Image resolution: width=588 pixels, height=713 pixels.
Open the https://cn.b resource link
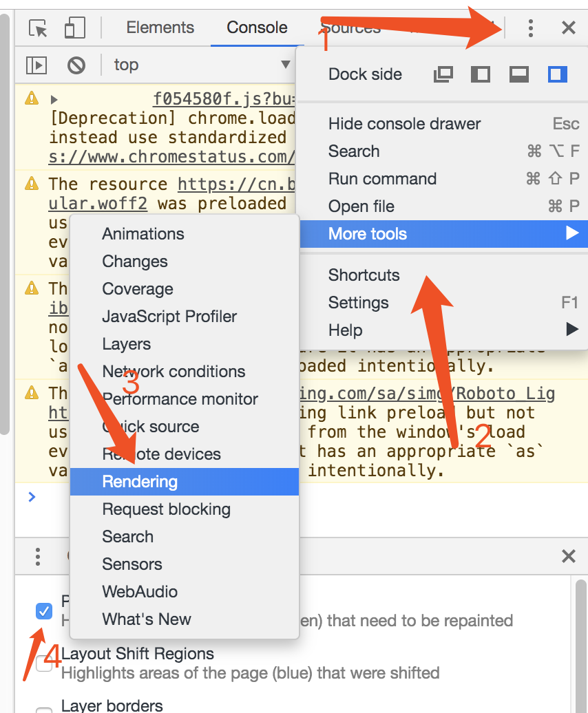(236, 184)
